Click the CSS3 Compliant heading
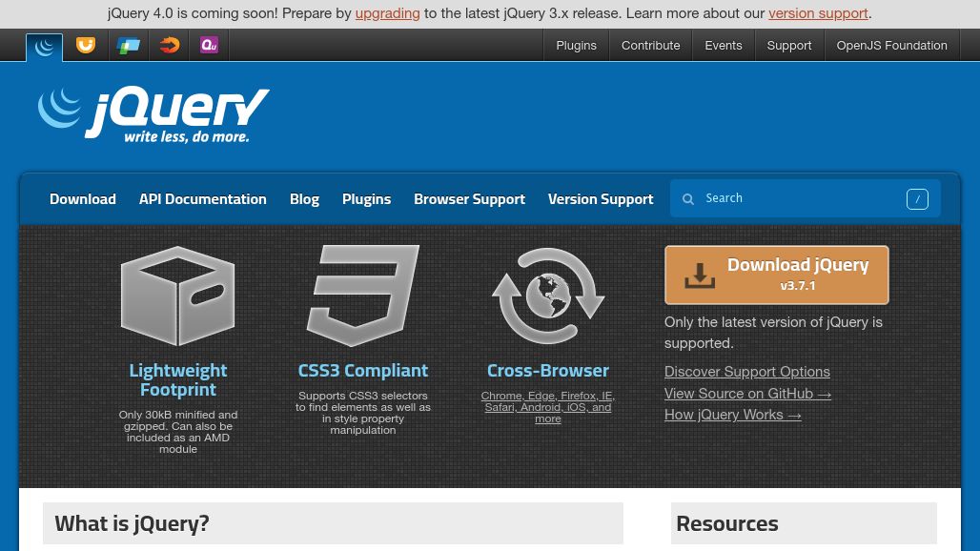The image size is (980, 551). 363,371
